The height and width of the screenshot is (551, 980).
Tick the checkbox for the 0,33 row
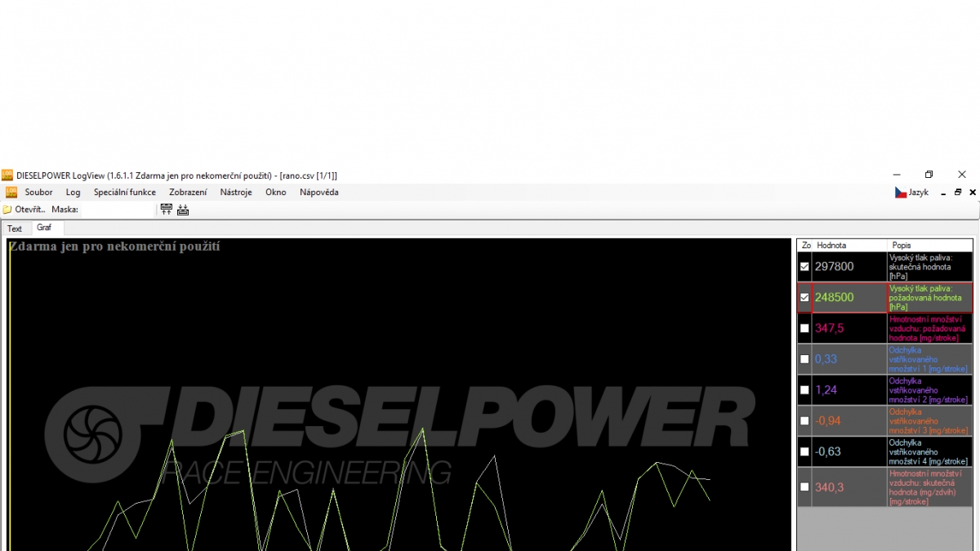[x=804, y=359]
